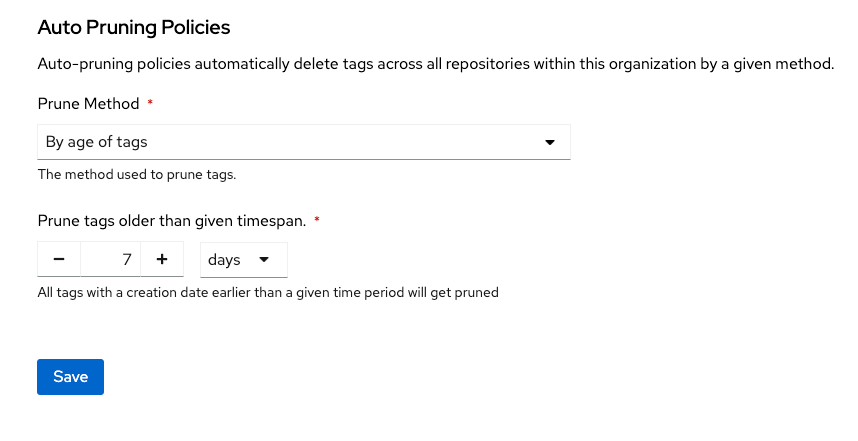The width and height of the screenshot is (858, 441).
Task: Submit the pruning policy with Save
Action: [x=70, y=377]
